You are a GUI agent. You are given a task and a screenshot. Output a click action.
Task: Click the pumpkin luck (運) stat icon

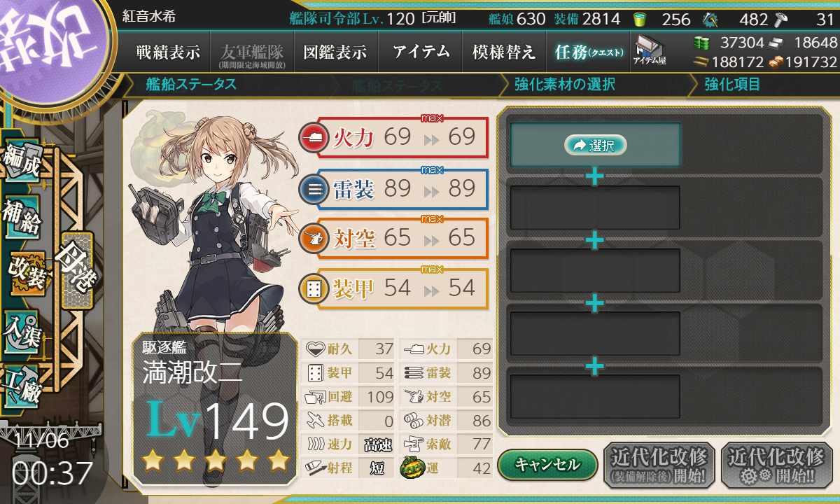point(412,468)
